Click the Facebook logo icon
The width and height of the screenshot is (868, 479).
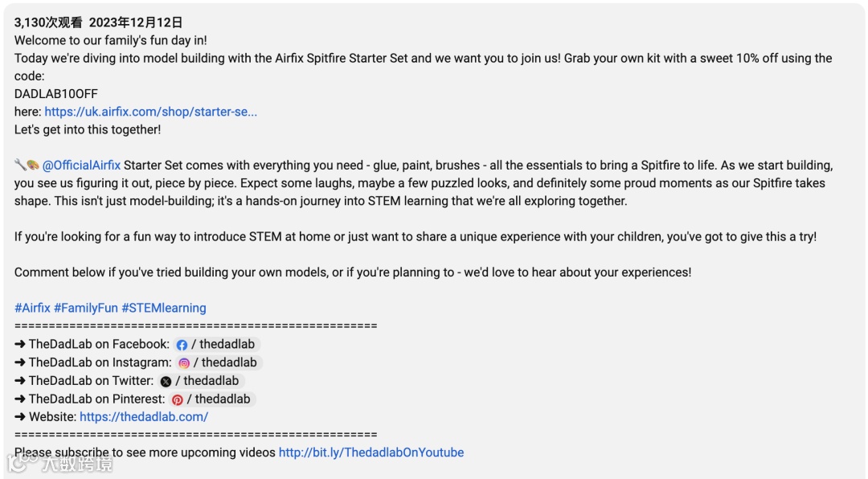click(x=182, y=345)
